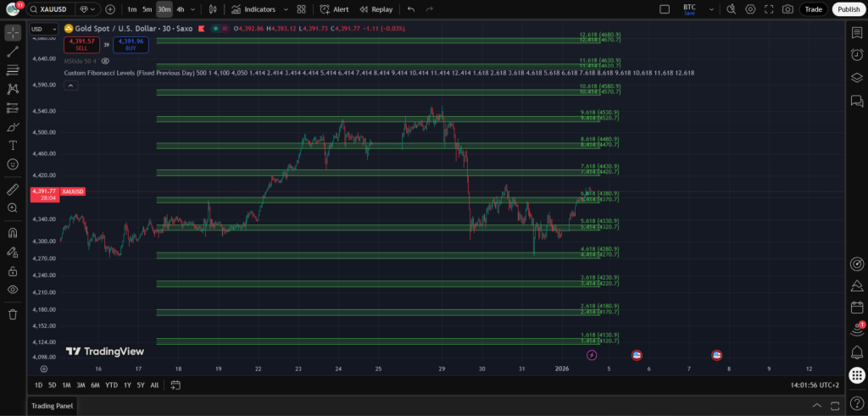Select the ruler measure tool
Viewport: 868px width, 416px height.
[13, 189]
